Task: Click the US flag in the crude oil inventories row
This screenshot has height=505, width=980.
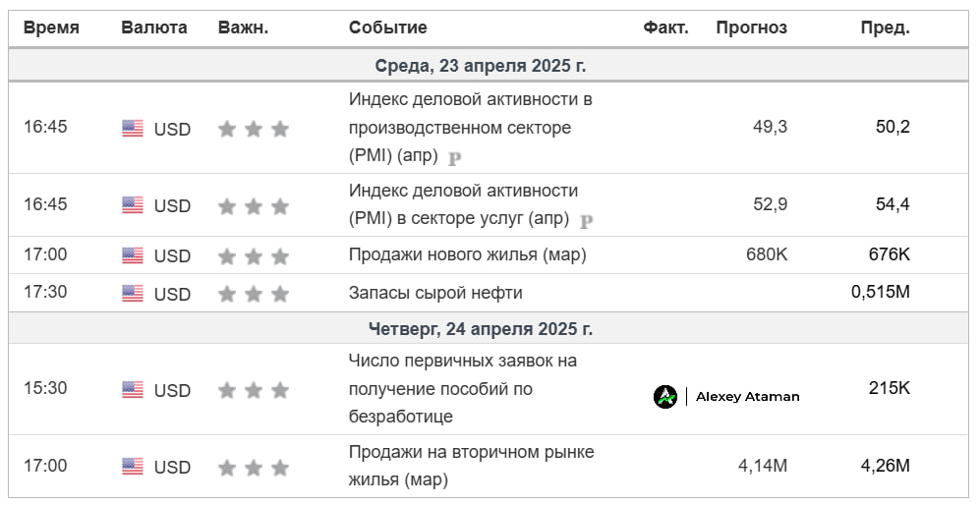Action: click(133, 293)
